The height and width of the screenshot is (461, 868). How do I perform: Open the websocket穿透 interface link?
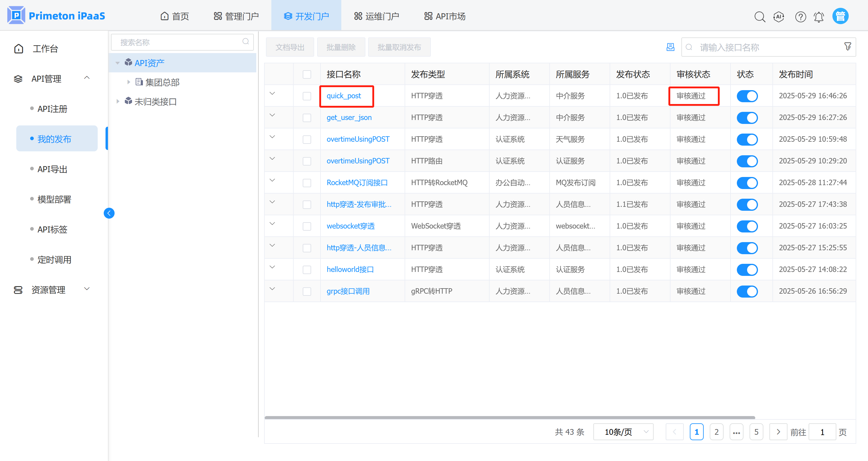point(350,226)
